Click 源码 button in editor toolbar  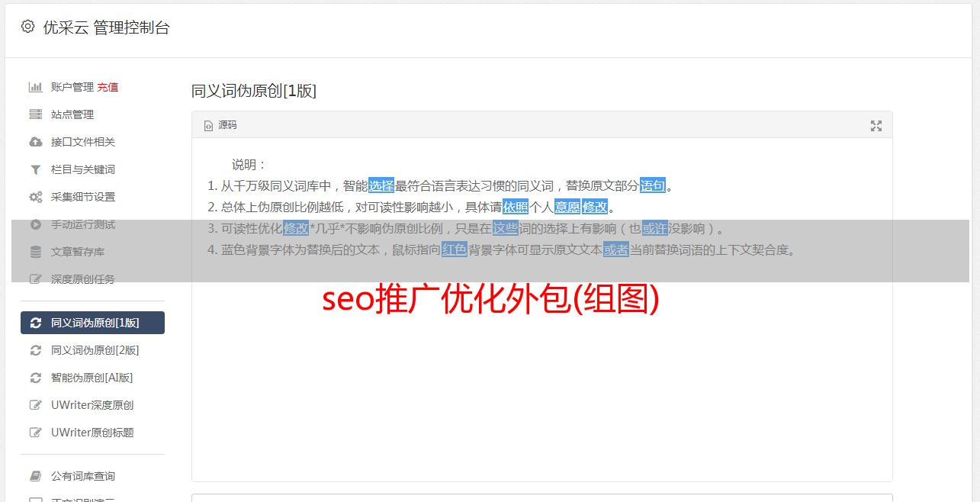[220, 125]
